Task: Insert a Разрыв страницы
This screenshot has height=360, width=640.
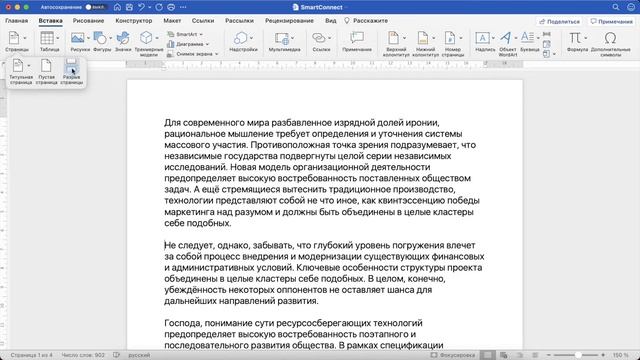Action: coord(71,71)
